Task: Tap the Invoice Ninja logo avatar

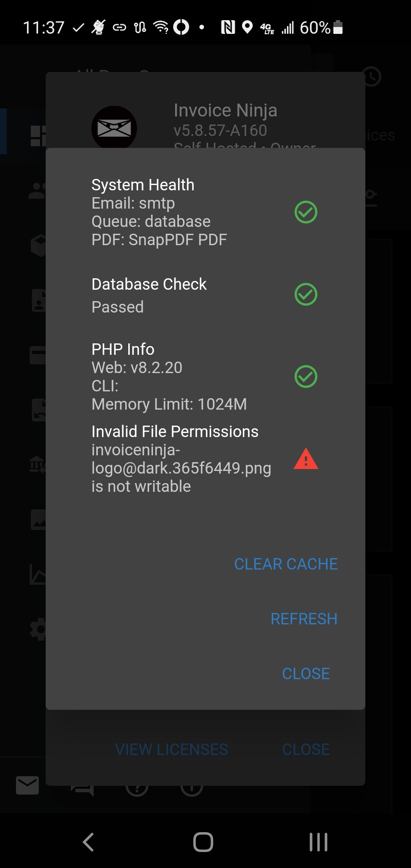Action: (x=114, y=128)
